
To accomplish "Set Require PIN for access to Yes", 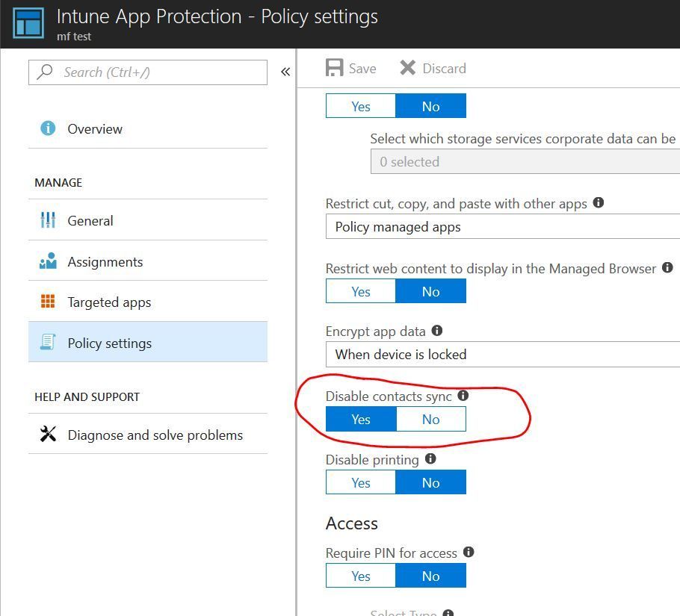I will coord(361,576).
